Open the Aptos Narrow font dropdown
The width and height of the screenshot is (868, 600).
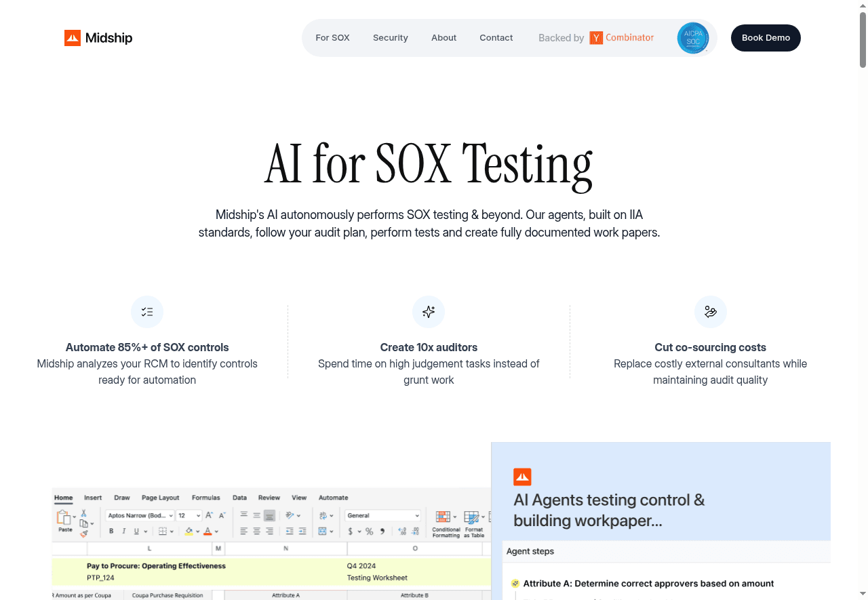(x=140, y=516)
